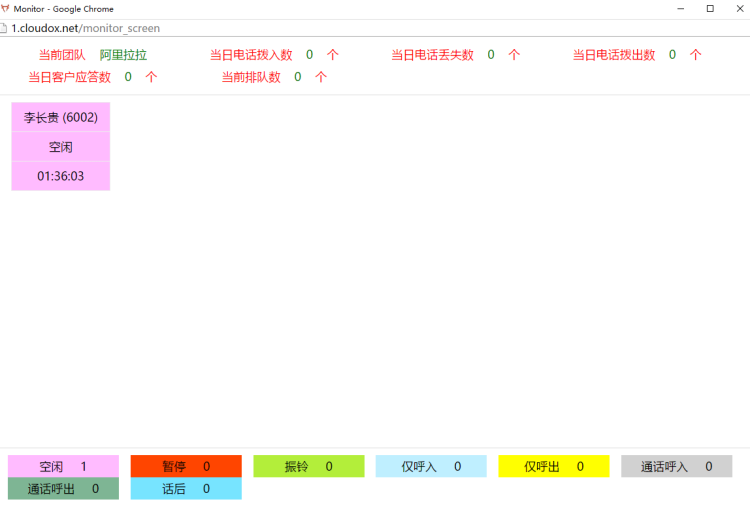Select the gray 通话呼入 status legend box
This screenshot has height=510, width=750.
click(x=676, y=467)
